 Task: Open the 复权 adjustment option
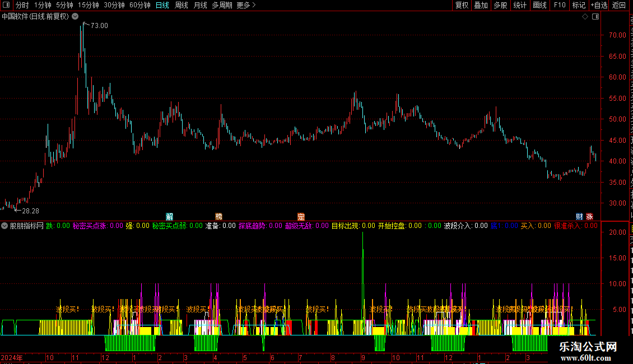[x=462, y=5]
